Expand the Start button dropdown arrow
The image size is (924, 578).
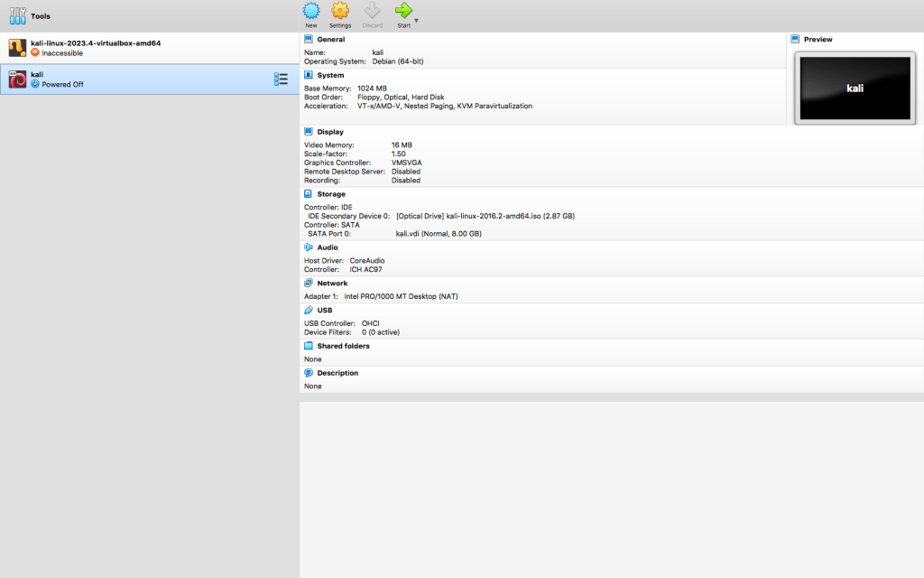417,20
